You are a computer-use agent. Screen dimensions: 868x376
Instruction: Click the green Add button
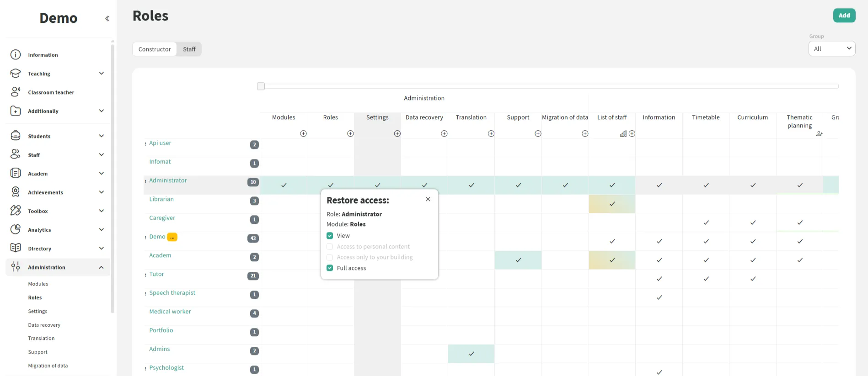pyautogui.click(x=844, y=16)
